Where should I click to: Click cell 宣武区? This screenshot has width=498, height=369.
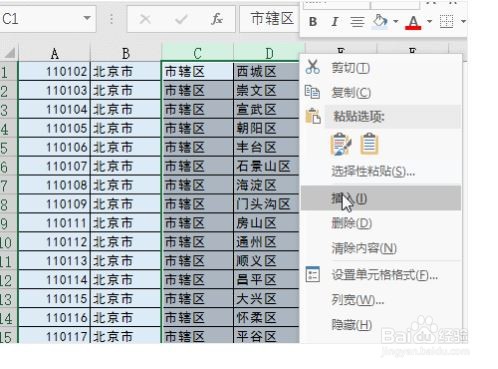pos(266,109)
